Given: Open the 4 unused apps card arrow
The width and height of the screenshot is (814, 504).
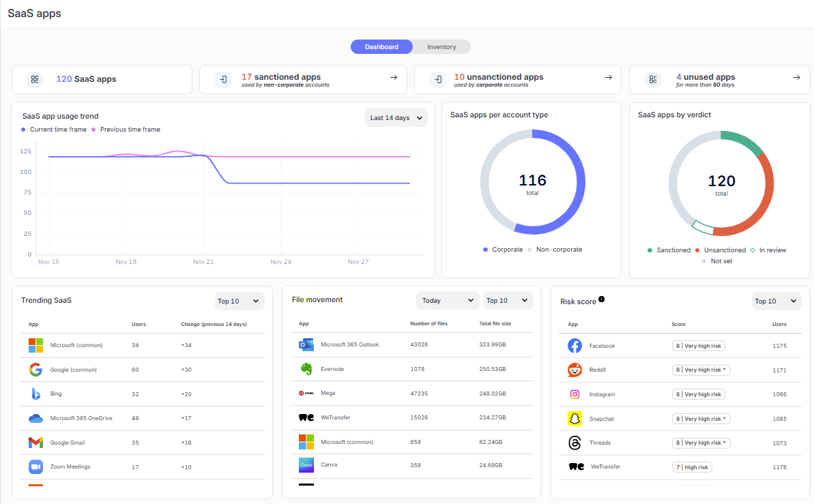Looking at the screenshot, I should tap(796, 78).
